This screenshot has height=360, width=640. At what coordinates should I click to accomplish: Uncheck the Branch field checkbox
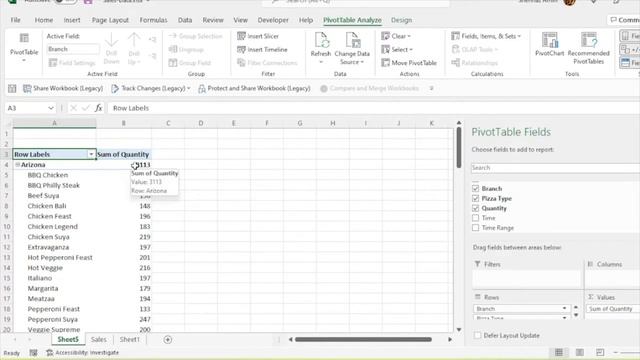(476, 189)
